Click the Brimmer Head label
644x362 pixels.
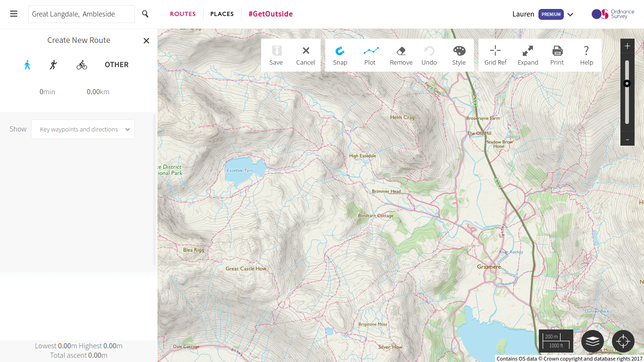pos(386,191)
